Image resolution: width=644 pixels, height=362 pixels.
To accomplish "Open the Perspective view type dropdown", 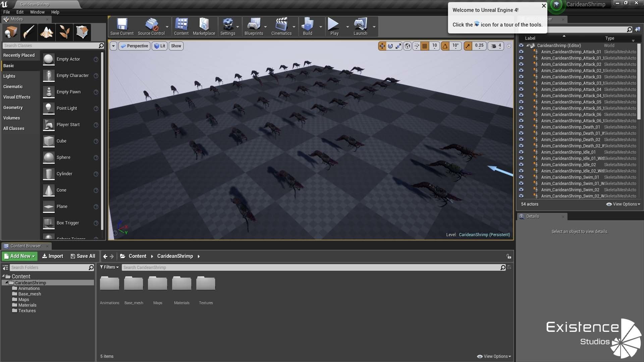I will 134,46.
